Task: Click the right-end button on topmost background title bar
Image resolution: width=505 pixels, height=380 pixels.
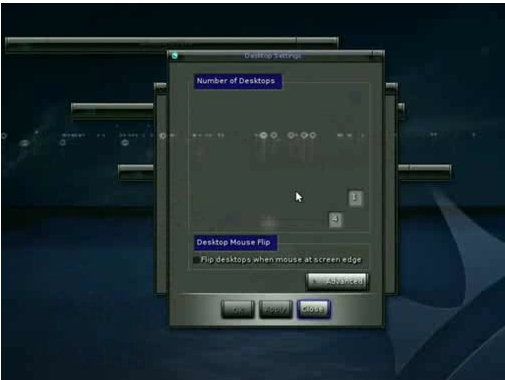Action: pos(317,41)
